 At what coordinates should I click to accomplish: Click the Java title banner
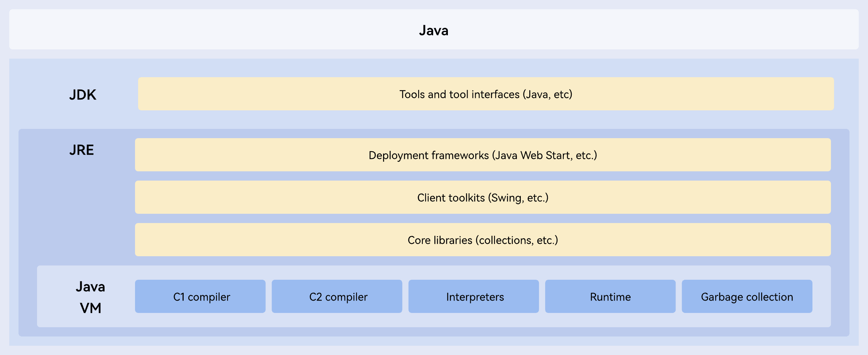click(x=434, y=30)
